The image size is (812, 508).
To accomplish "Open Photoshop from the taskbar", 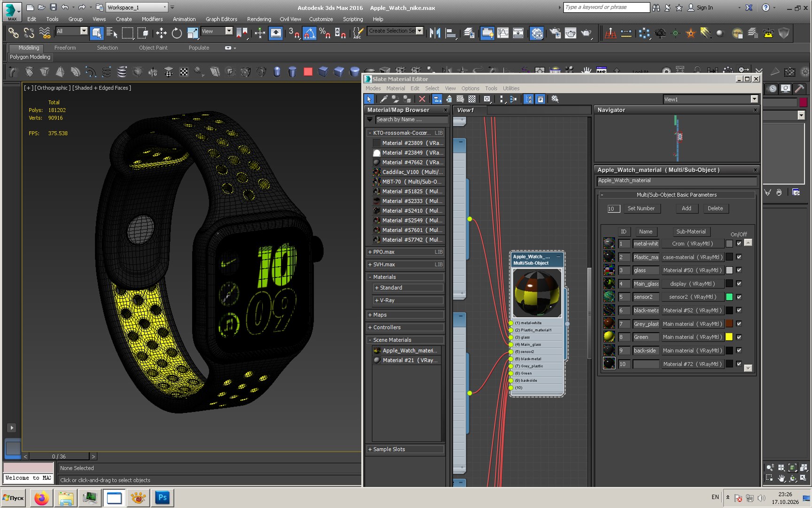I will coord(162,498).
